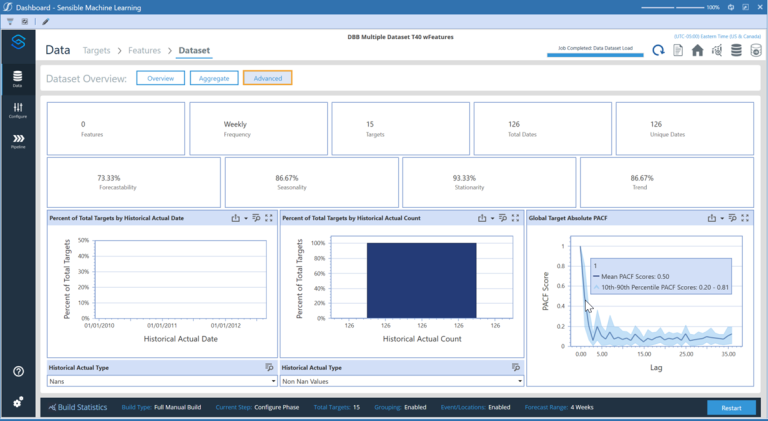This screenshot has height=421, width=768.
Task: Click the Overview button
Action: pos(160,78)
